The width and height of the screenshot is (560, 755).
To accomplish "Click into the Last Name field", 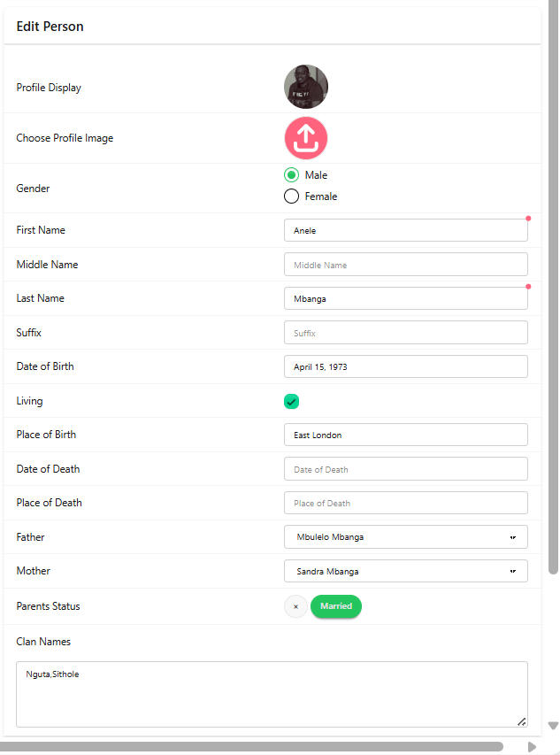I will coord(405,299).
